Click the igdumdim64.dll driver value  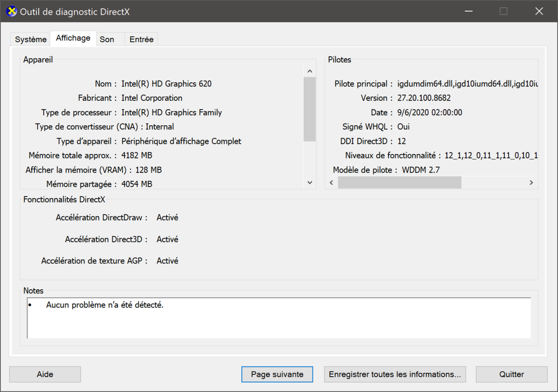(467, 84)
